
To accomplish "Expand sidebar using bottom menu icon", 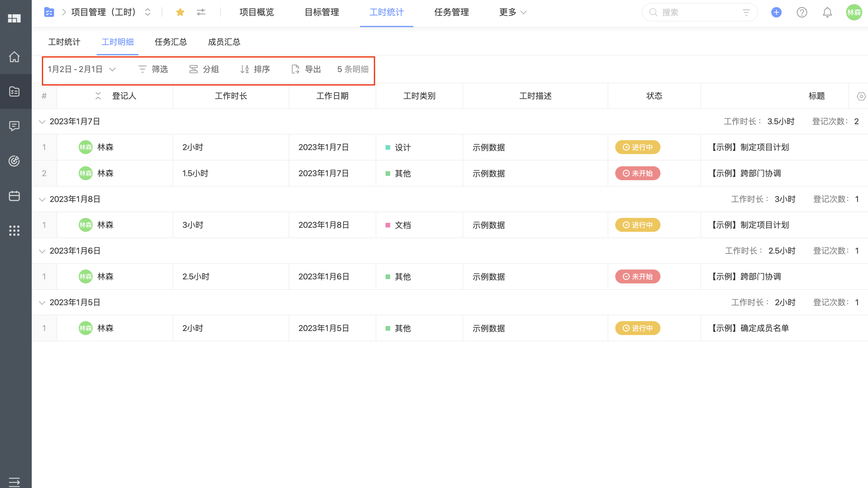I will pyautogui.click(x=14, y=482).
